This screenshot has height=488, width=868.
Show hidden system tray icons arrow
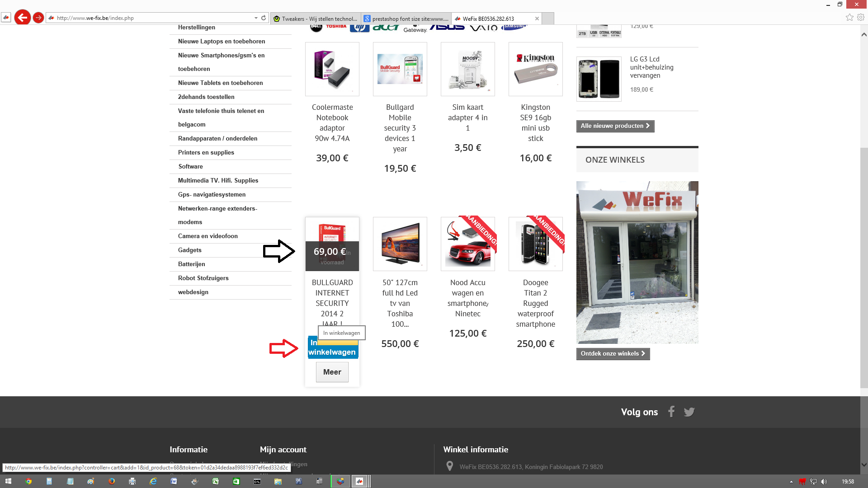[x=791, y=482]
